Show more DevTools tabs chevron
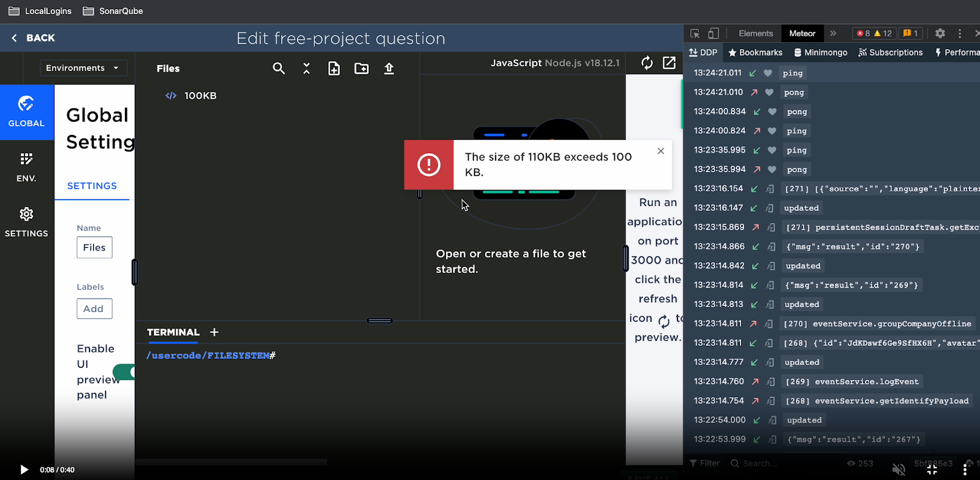Image resolution: width=980 pixels, height=480 pixels. [x=833, y=34]
